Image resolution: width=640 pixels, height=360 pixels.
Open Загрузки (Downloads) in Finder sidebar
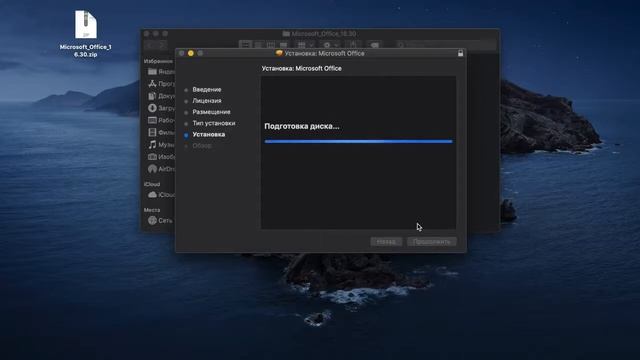(161, 108)
